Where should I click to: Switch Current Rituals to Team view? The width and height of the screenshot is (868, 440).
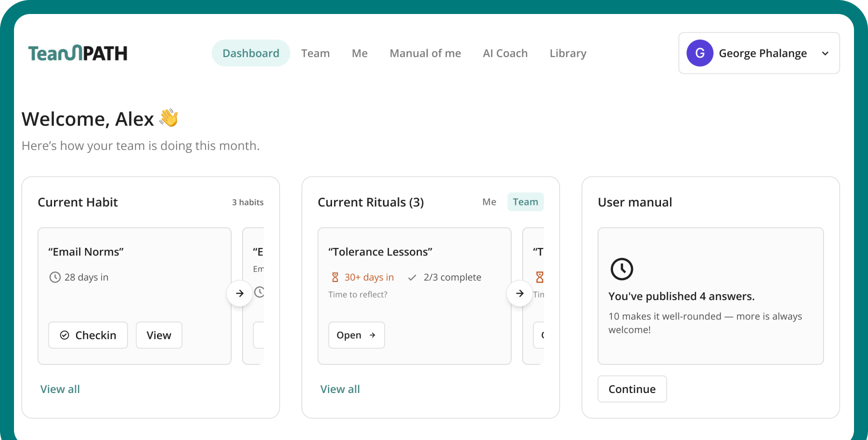point(525,202)
